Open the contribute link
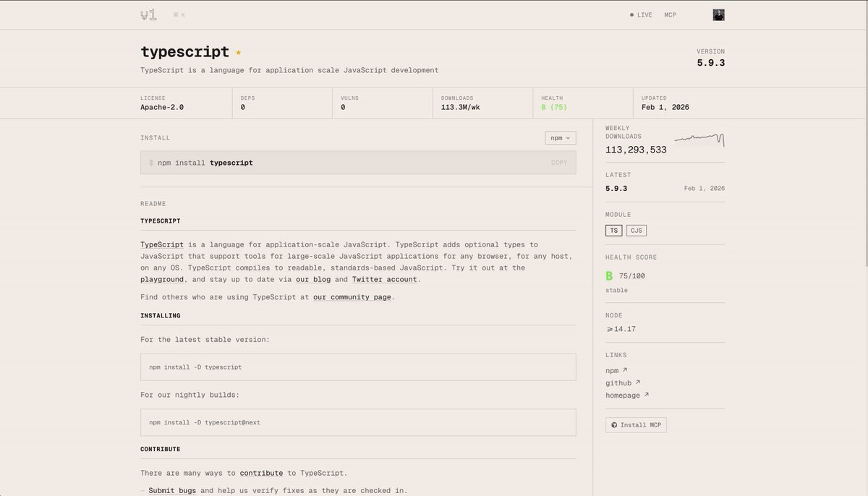This screenshot has height=496, width=868. pyautogui.click(x=261, y=473)
